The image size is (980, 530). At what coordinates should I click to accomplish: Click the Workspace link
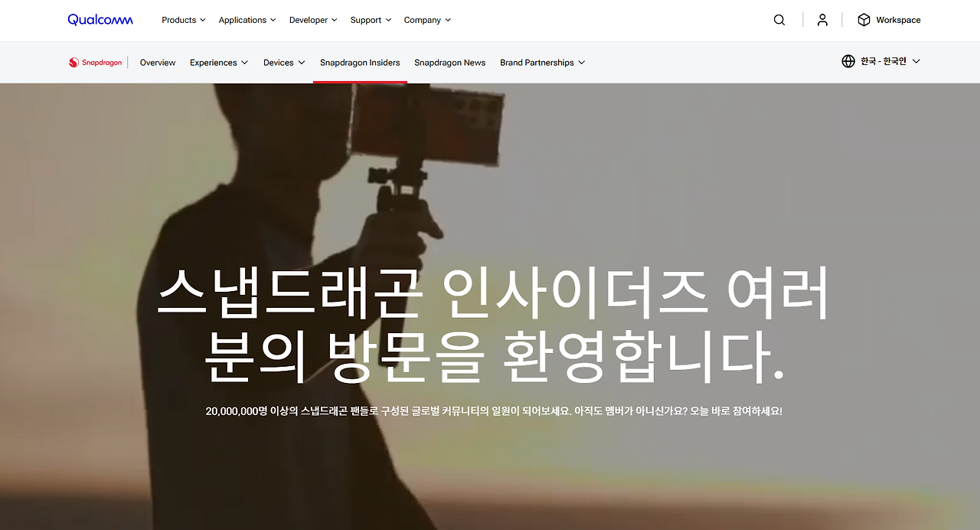tap(898, 20)
